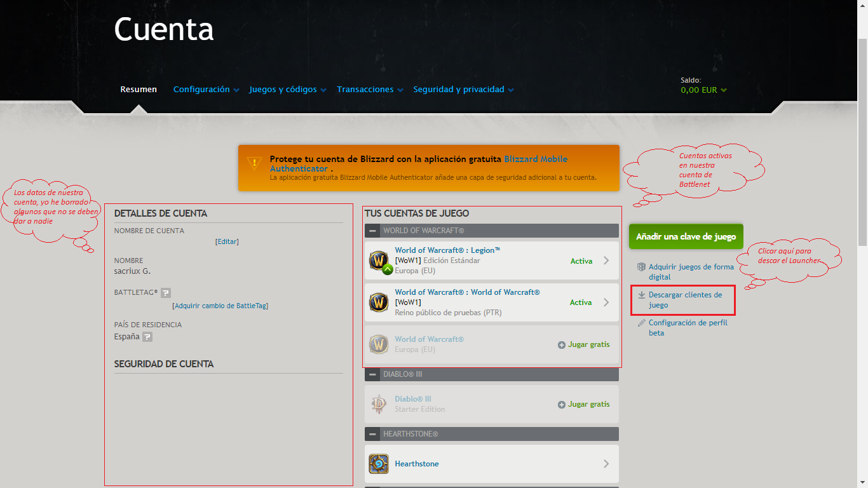Click the Activa status on the PTR row

pyautogui.click(x=581, y=302)
